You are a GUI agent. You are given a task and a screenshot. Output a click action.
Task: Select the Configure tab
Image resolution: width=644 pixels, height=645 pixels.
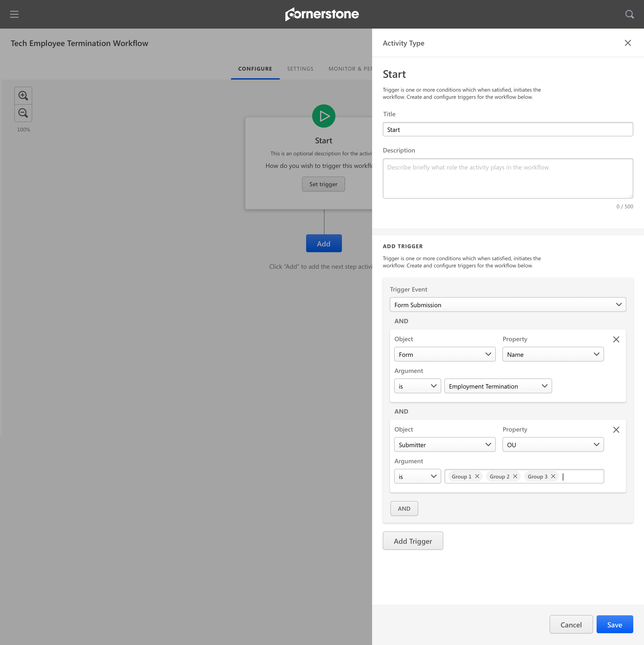[x=255, y=69]
